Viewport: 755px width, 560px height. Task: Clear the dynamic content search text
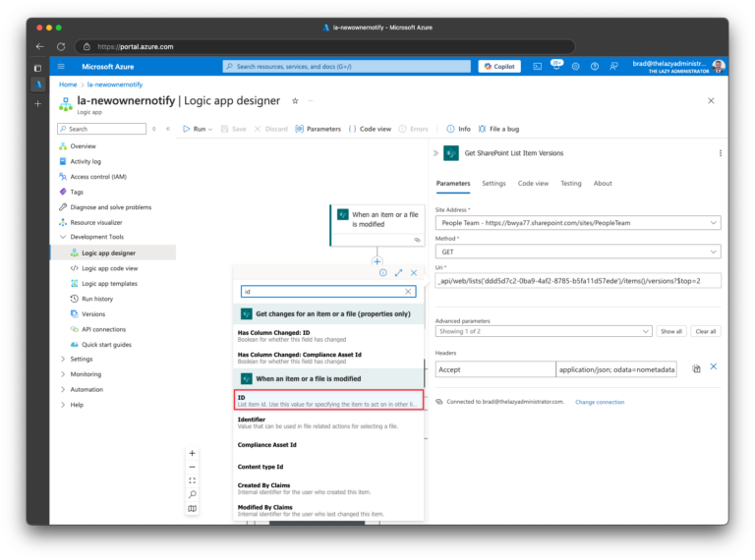coord(408,292)
